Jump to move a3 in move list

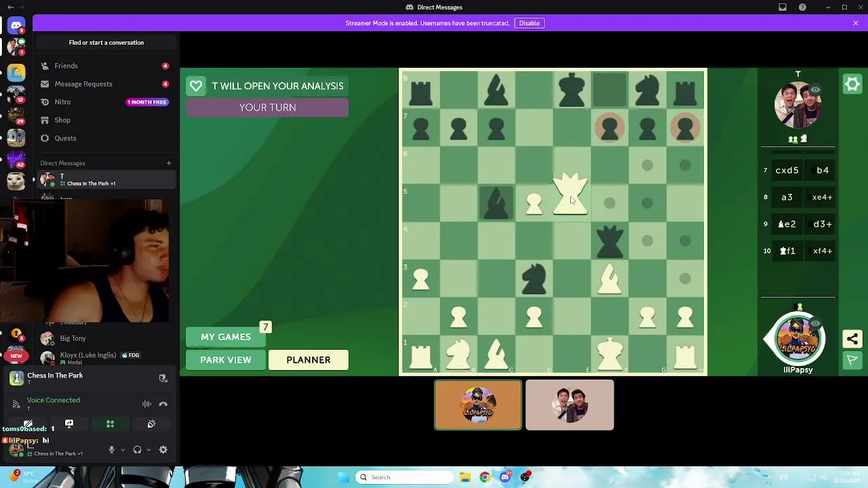coord(787,197)
